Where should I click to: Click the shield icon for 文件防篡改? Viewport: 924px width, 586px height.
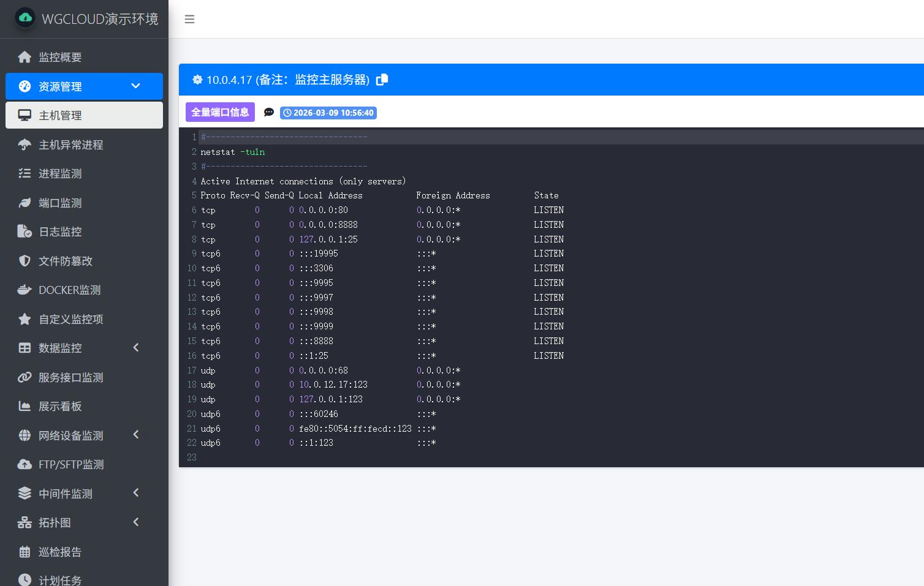click(x=25, y=261)
